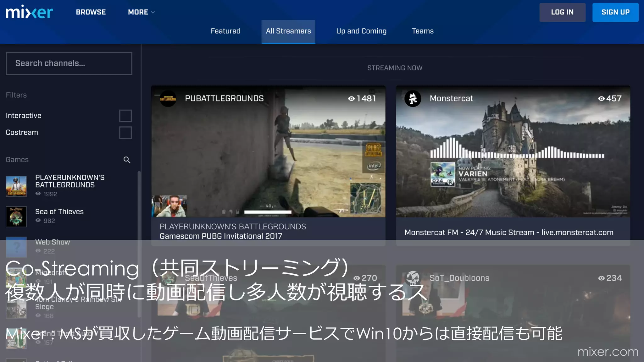Open the BROWSE menu item
Screen dimensions: 644x362
coord(91,12)
